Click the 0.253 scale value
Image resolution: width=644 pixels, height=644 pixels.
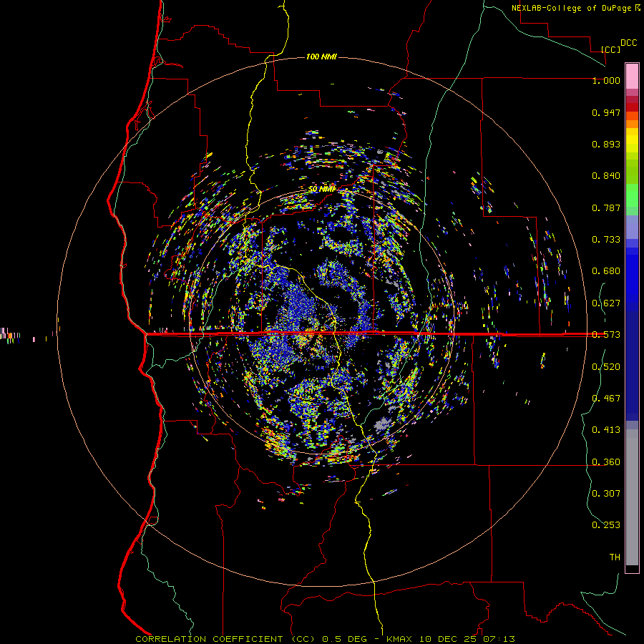pyautogui.click(x=606, y=525)
